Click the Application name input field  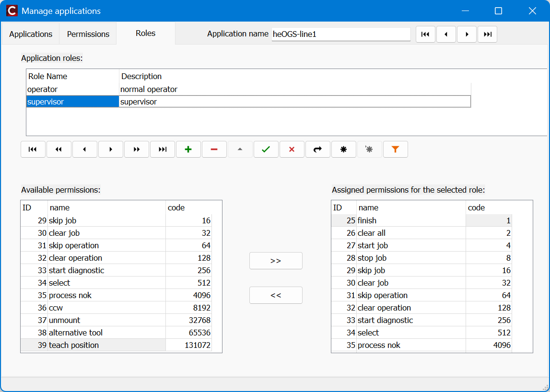(341, 35)
